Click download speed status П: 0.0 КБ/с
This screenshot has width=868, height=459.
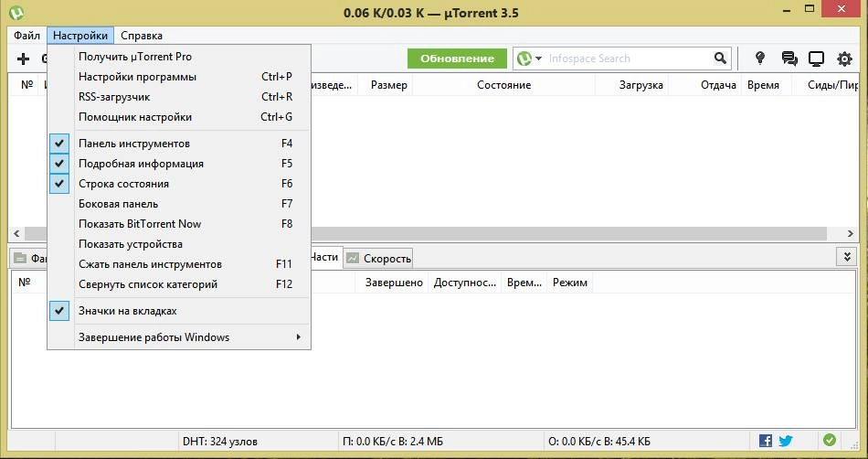pyautogui.click(x=393, y=442)
